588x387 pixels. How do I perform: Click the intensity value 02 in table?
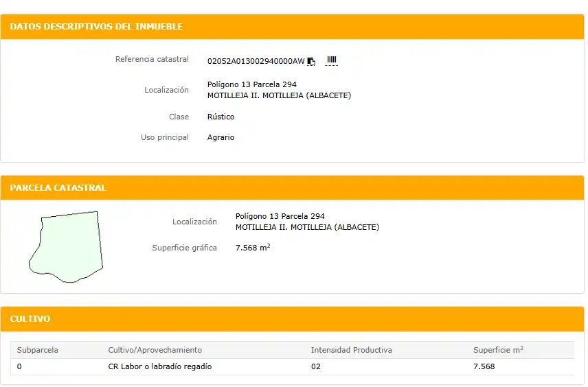[316, 366]
